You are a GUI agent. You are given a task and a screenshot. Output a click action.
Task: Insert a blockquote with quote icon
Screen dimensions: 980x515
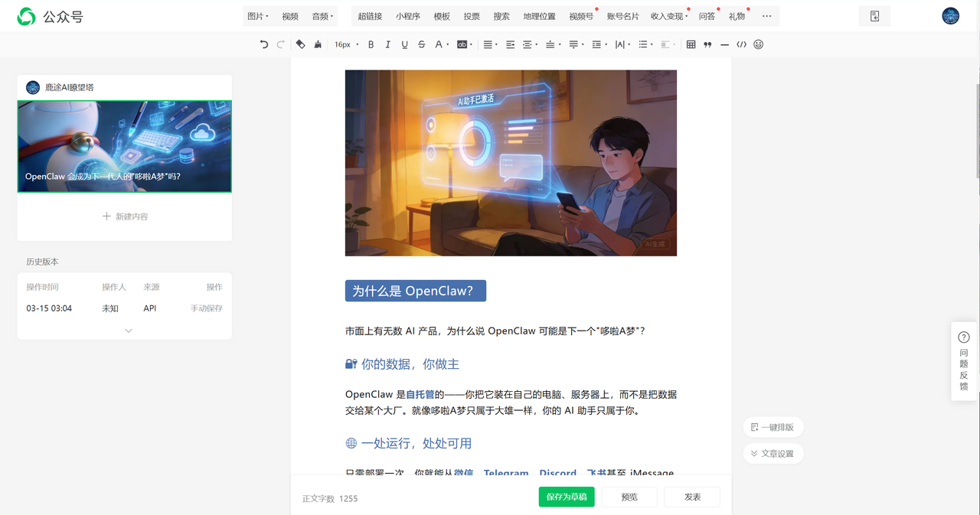pyautogui.click(x=707, y=44)
